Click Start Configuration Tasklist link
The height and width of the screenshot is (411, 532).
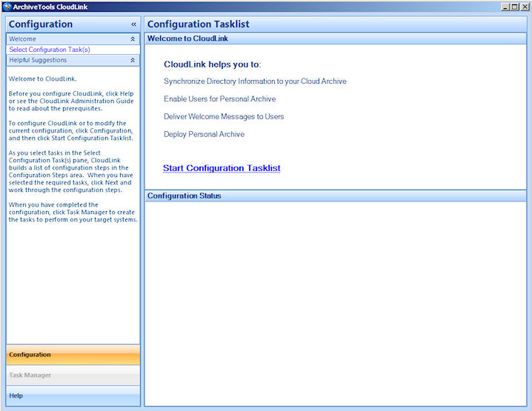pyautogui.click(x=222, y=168)
